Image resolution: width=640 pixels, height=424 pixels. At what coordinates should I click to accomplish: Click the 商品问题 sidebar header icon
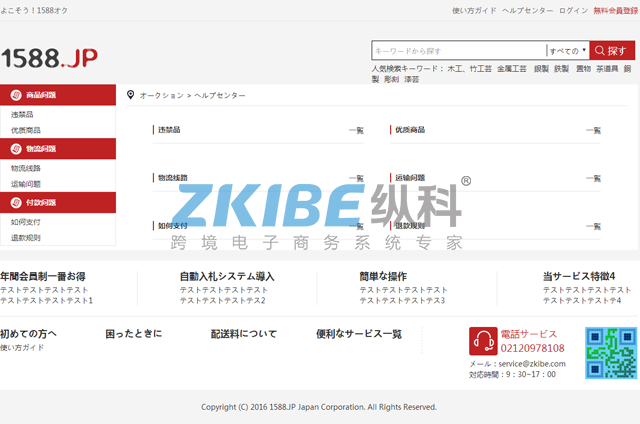tap(16, 95)
